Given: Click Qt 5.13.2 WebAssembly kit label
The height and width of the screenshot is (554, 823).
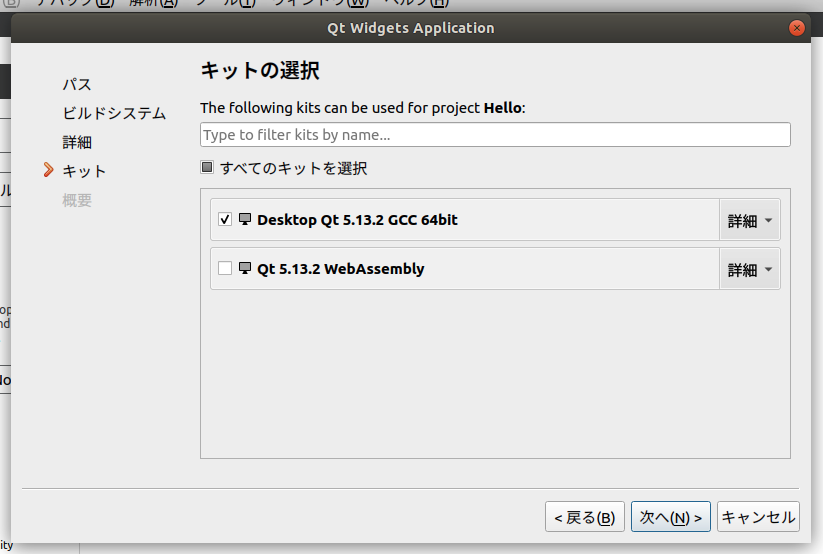Looking at the screenshot, I should [340, 268].
